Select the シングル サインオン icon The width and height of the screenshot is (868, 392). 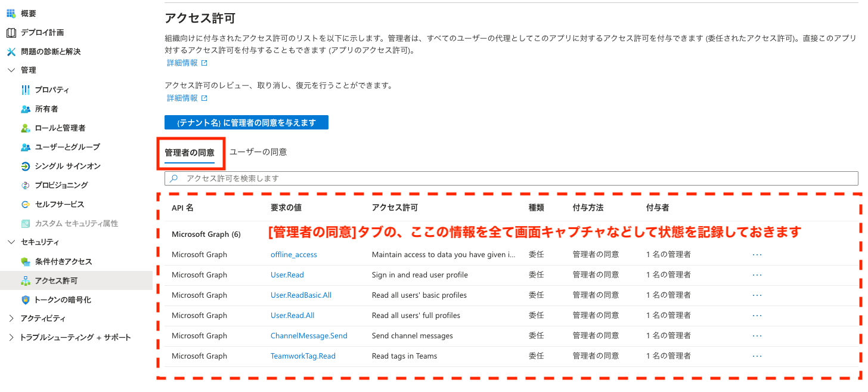coord(25,166)
